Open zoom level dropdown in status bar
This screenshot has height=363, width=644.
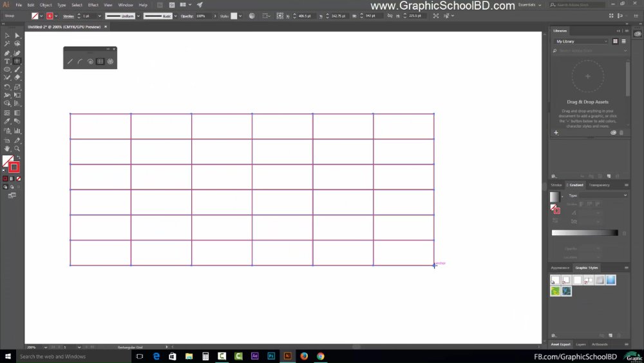[x=46, y=348]
